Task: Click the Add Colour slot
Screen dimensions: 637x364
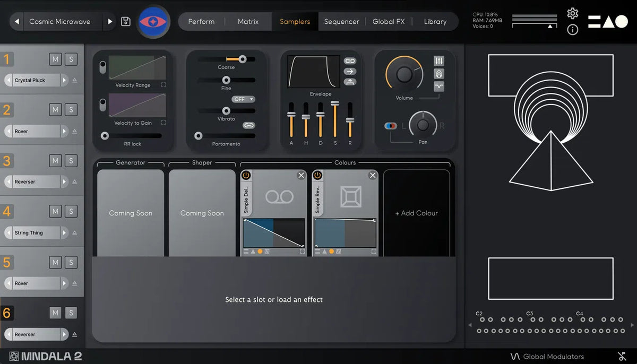Action: 416,213
